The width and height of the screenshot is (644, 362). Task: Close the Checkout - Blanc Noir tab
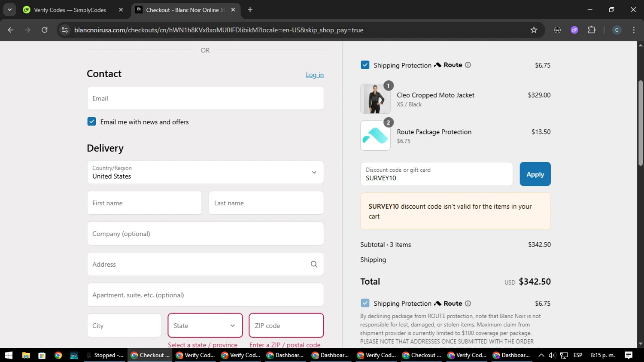tap(233, 10)
